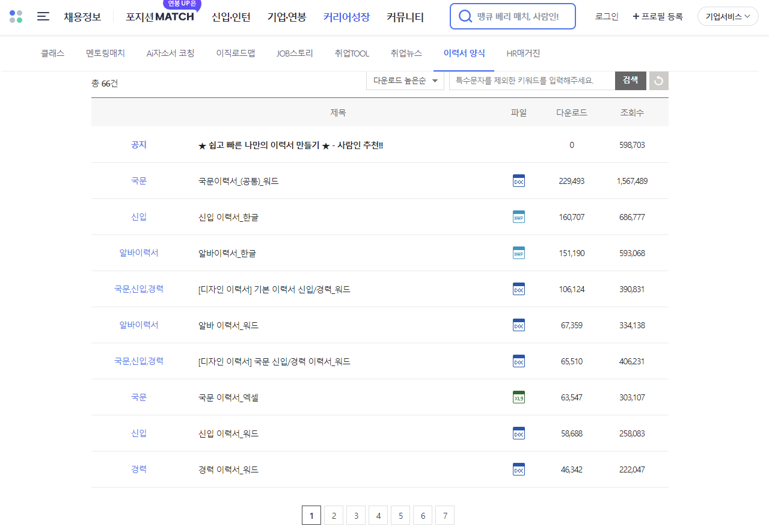Switch to the HR매거진 tab

(x=522, y=53)
